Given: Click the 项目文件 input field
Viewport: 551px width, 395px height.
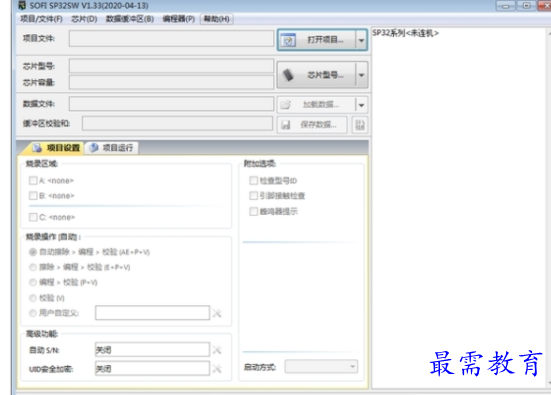Looking at the screenshot, I should coord(171,38).
